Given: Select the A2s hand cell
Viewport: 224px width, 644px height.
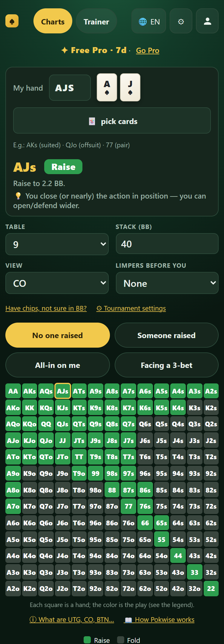Looking at the screenshot, I should (211, 391).
